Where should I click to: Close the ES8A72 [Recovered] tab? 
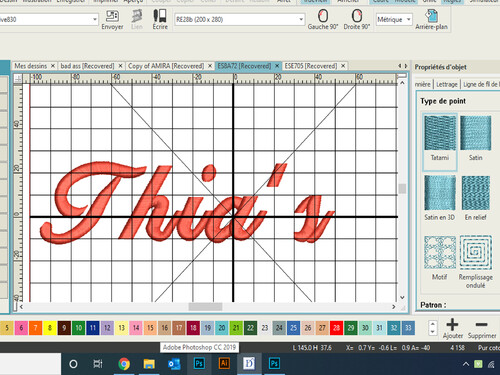(277, 66)
